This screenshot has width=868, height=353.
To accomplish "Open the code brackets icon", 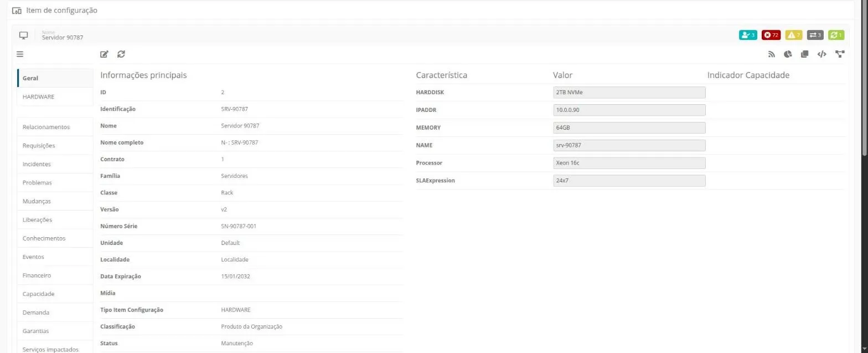I will [x=822, y=54].
